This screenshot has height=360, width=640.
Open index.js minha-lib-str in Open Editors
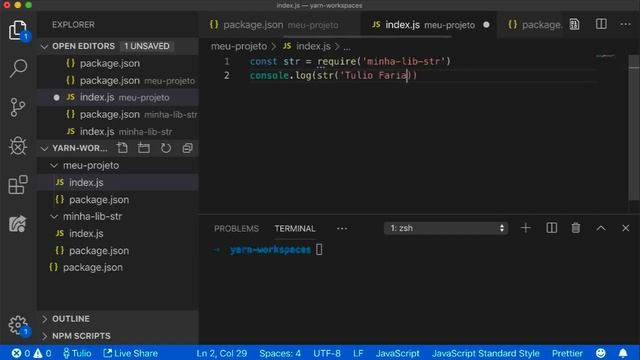pyautogui.click(x=118, y=132)
